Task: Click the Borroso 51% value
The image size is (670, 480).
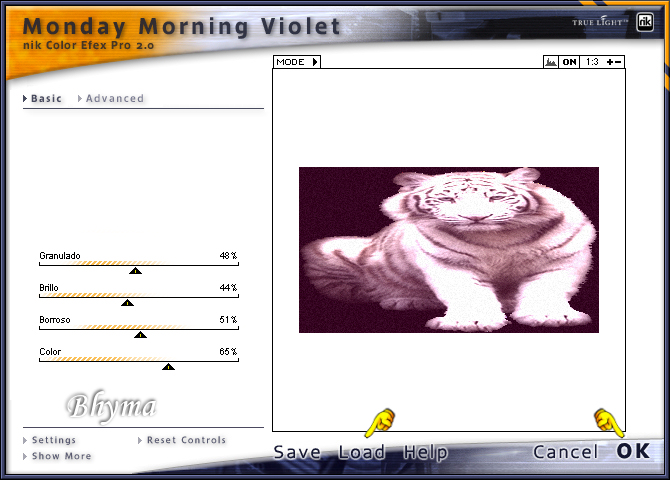Action: click(228, 320)
